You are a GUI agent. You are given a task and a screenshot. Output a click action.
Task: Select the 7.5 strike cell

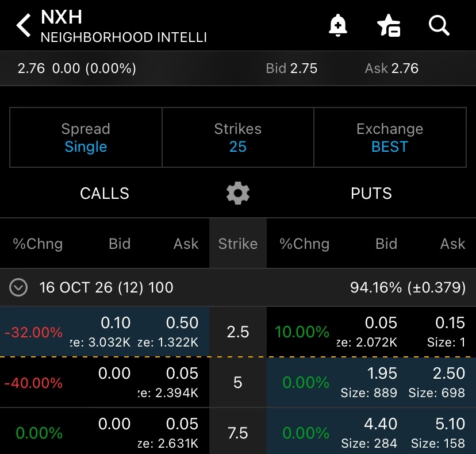[x=238, y=433]
